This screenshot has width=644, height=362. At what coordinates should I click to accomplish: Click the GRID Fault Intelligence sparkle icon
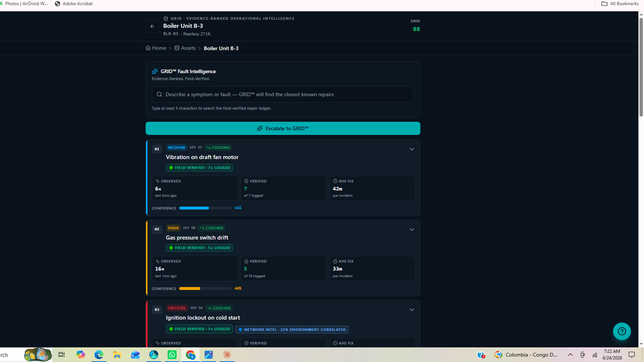(155, 71)
